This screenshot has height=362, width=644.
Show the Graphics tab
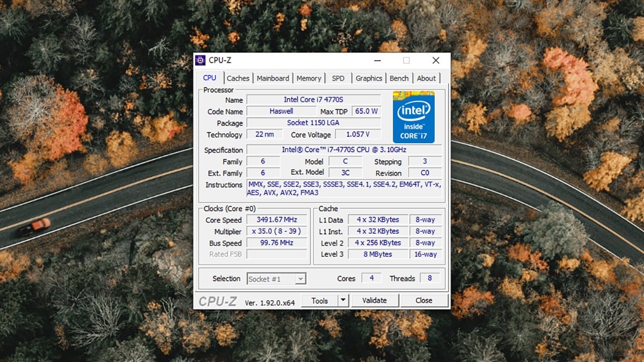369,78
